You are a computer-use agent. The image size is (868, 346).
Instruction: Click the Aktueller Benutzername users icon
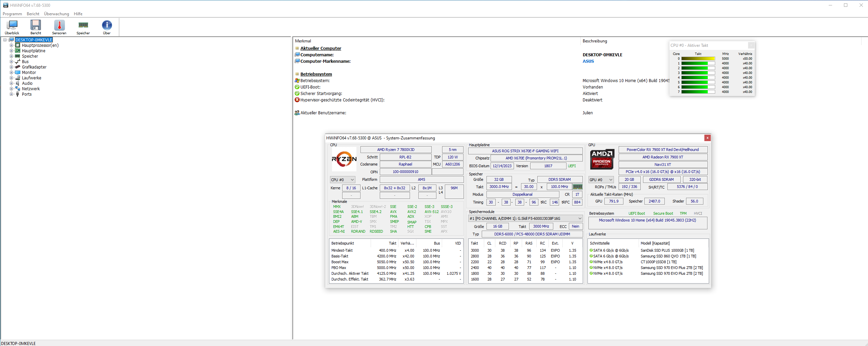tap(297, 113)
